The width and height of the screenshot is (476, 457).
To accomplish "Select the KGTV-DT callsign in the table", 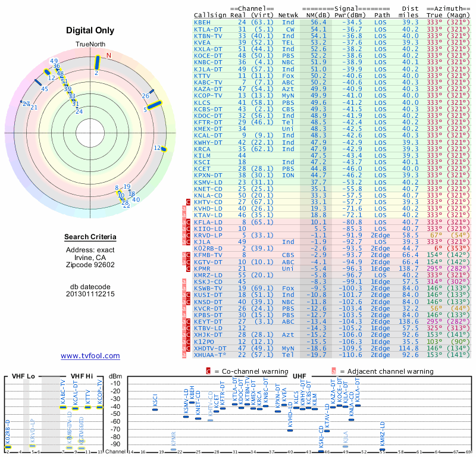I will pos(208,262).
